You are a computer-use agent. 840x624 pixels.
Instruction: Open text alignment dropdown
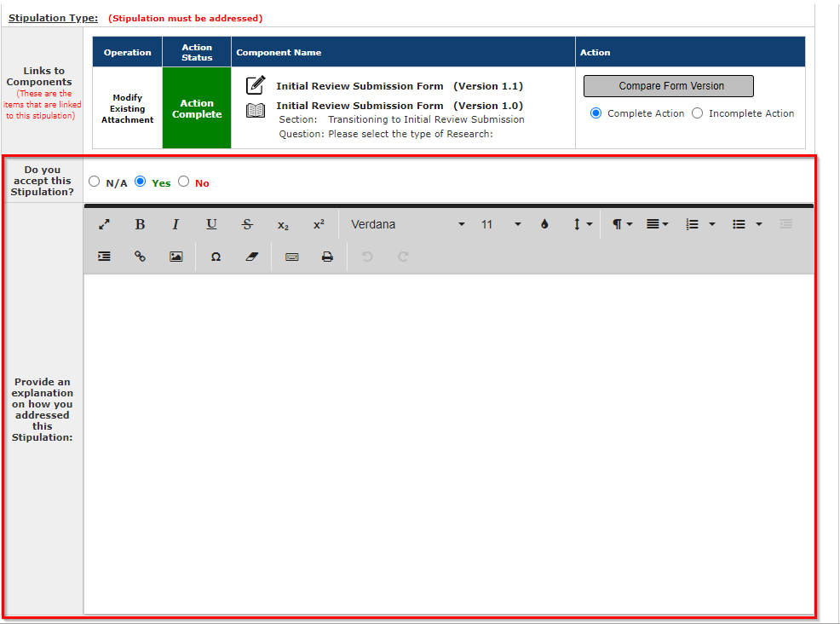coord(658,224)
